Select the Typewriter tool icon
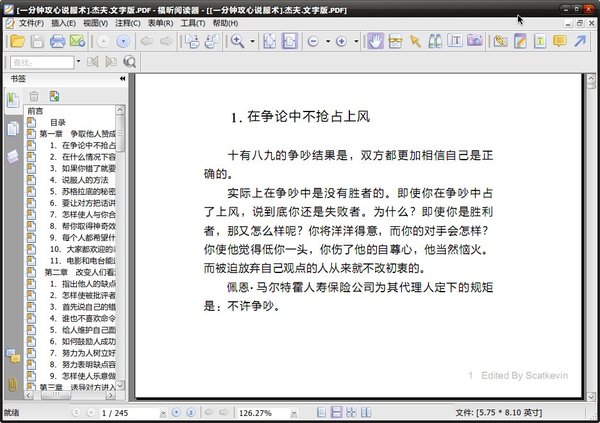The height and width of the screenshot is (423, 600). point(455,41)
